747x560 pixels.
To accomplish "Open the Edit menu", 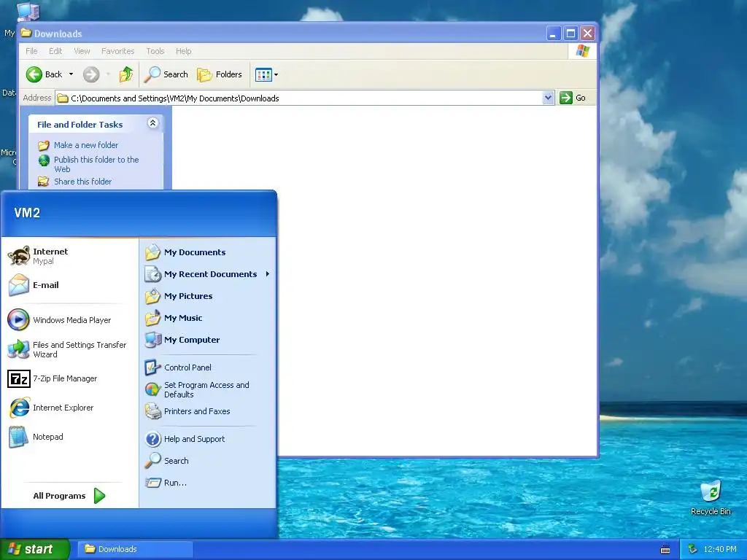I will click(x=55, y=51).
